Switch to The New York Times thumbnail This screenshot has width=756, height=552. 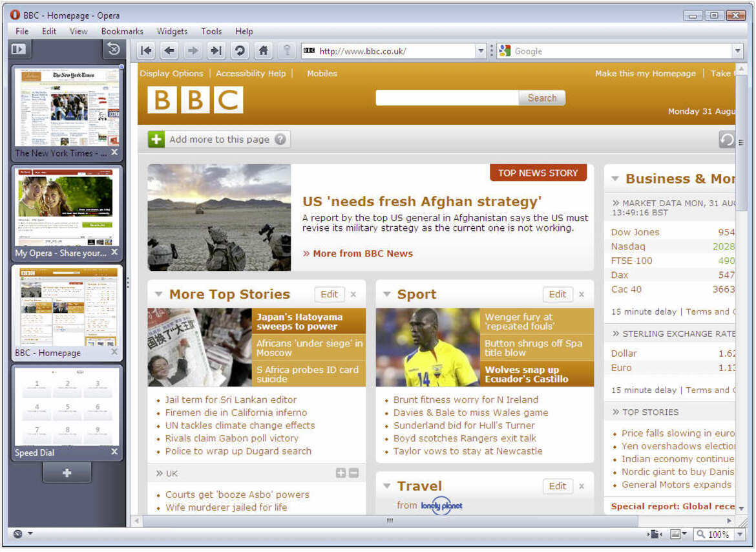pos(67,107)
